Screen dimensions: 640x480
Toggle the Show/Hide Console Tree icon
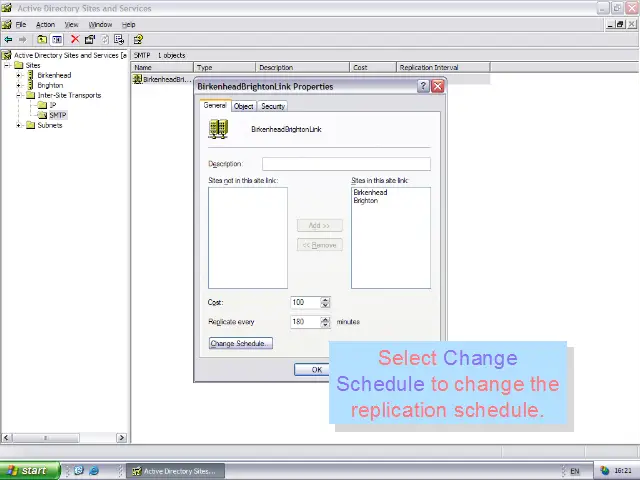point(57,40)
